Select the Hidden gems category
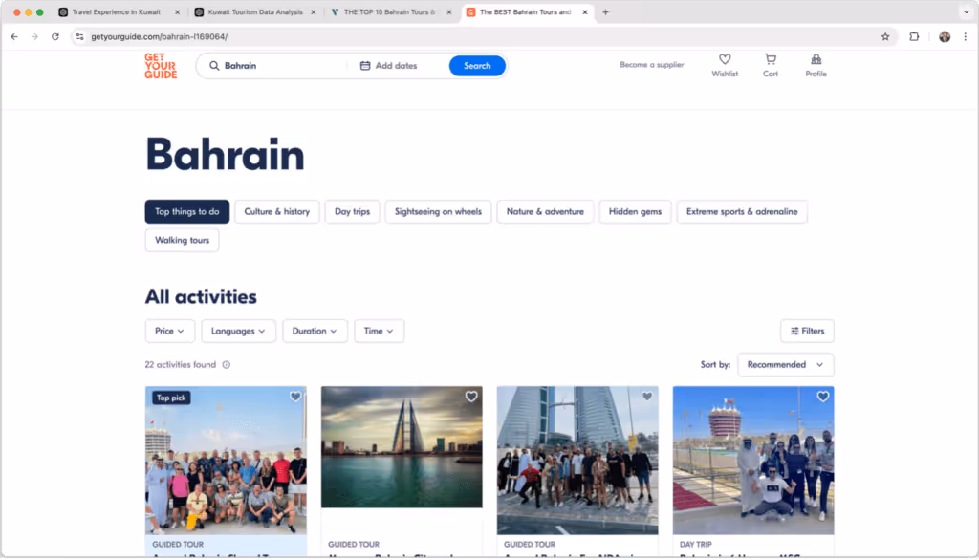The width and height of the screenshot is (979, 560). 635,211
